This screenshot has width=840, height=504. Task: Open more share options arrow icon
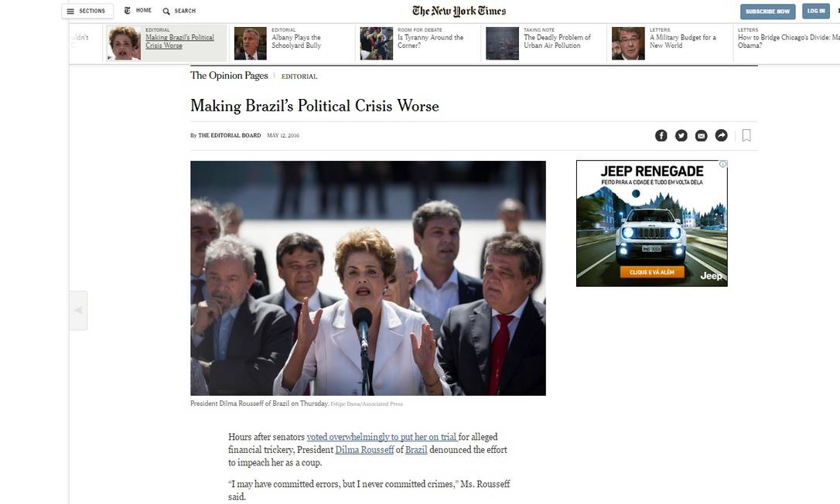[x=722, y=135]
